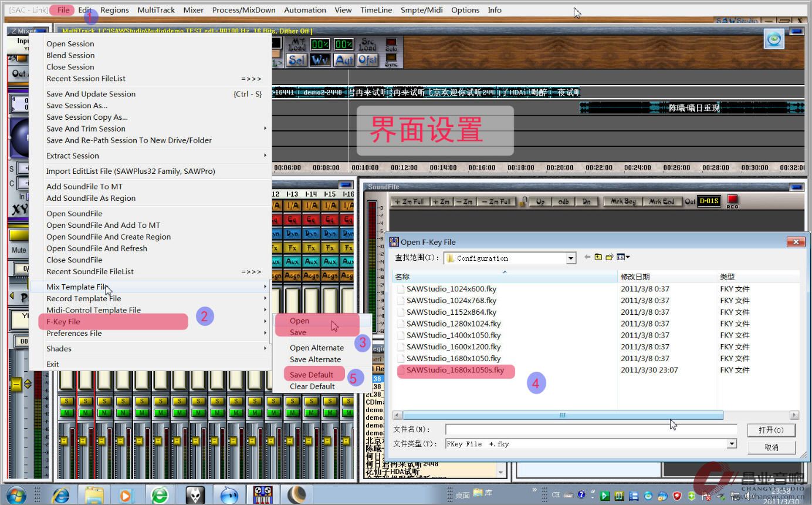Click the 取消 cancel button
Screen dimensions: 812x505
point(771,447)
